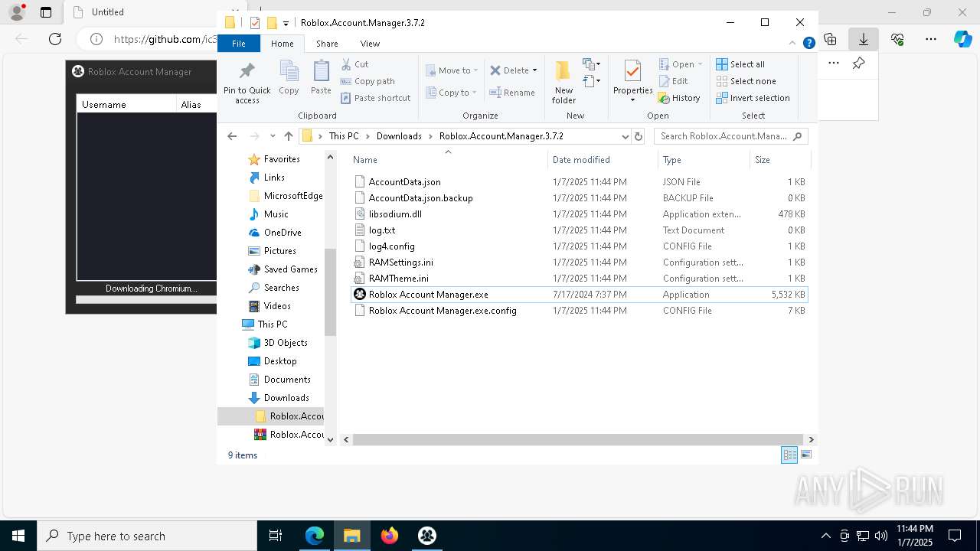Expand the Delete dropdown arrow
The width and height of the screenshot is (980, 551).
[534, 70]
